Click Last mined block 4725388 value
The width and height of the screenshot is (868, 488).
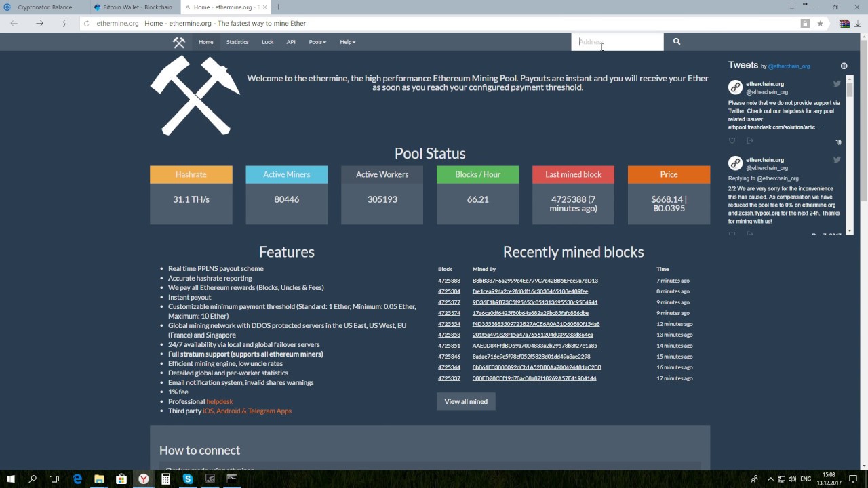[x=573, y=204]
